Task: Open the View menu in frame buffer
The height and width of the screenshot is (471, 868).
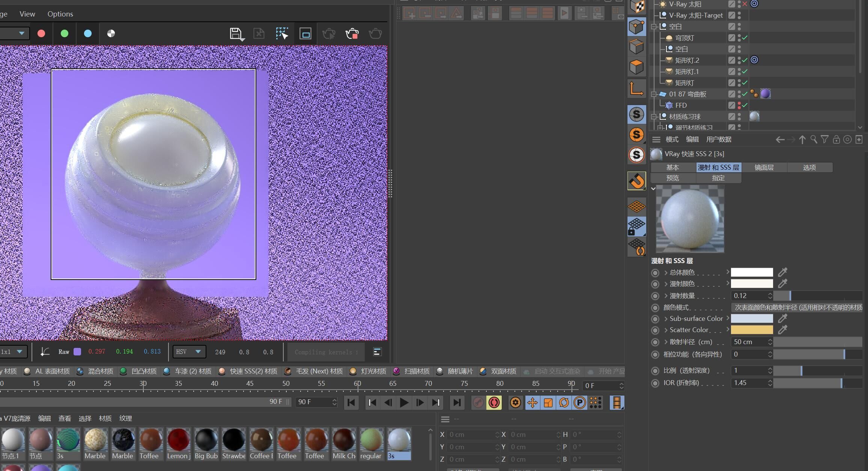Action: click(x=27, y=14)
